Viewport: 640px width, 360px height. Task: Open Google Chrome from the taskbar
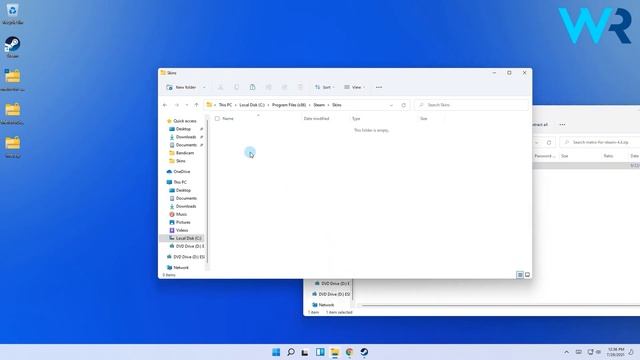tap(349, 352)
